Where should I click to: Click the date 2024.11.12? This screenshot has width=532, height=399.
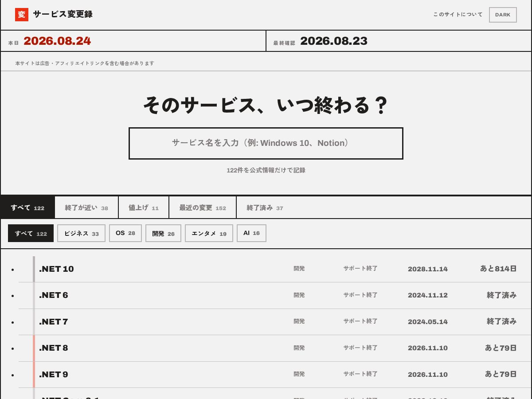coord(428,295)
